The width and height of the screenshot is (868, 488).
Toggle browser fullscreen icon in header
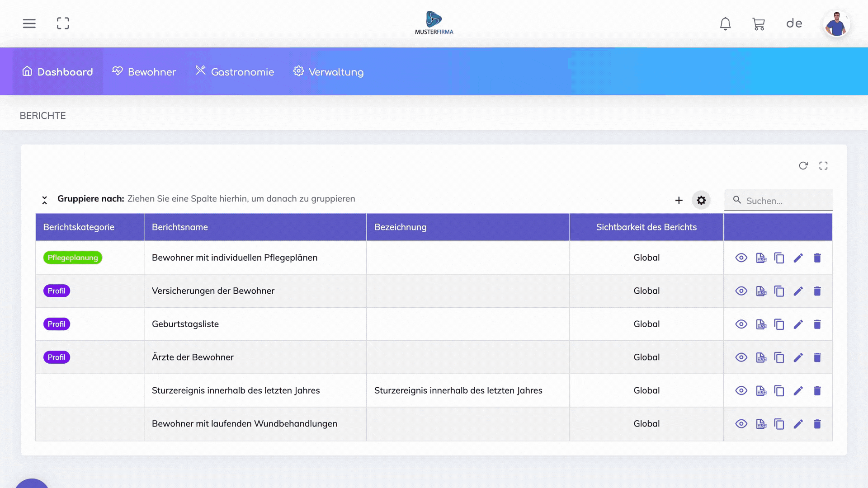pyautogui.click(x=63, y=23)
